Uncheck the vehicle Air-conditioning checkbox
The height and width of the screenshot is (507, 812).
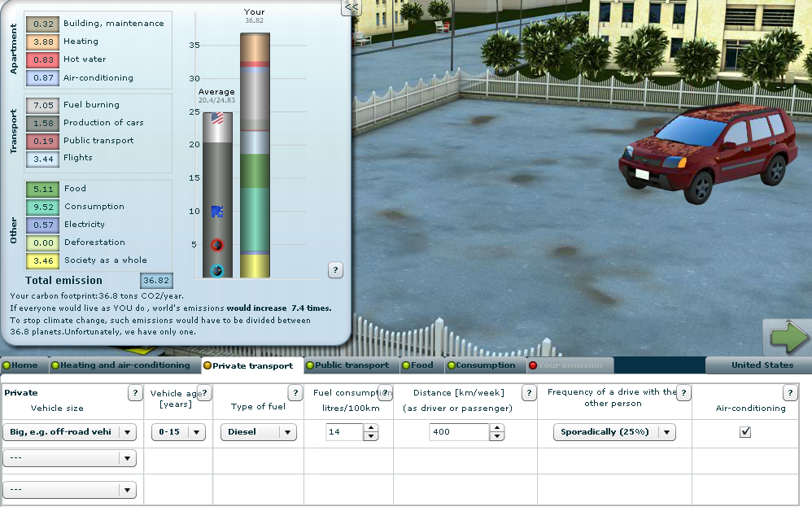[x=745, y=432]
